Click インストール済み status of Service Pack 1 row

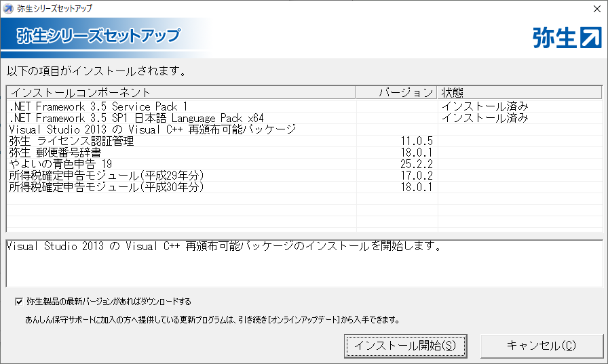[x=485, y=106]
